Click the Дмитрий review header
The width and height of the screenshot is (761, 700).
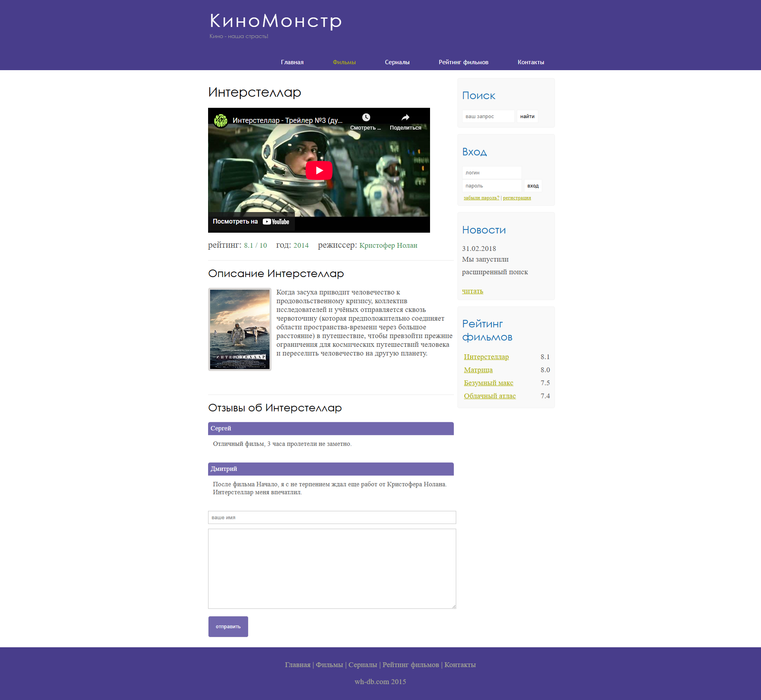pyautogui.click(x=331, y=469)
